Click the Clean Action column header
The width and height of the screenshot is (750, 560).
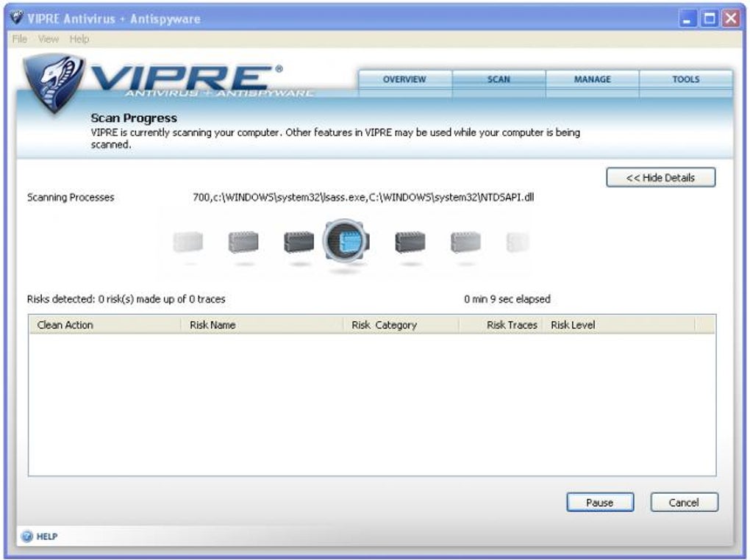[x=68, y=324]
